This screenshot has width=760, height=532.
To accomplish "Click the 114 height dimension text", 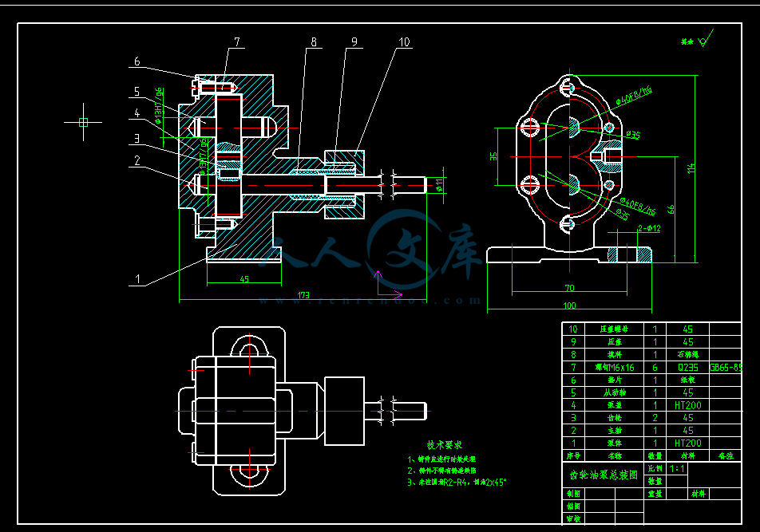I will pos(692,169).
